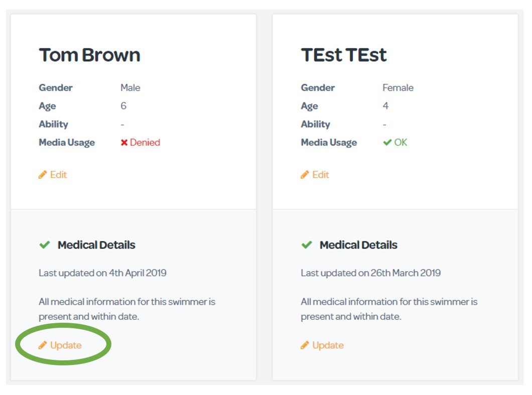Click the red X icon next to Denied
Image resolution: width=532 pixels, height=395 pixels.
[124, 143]
